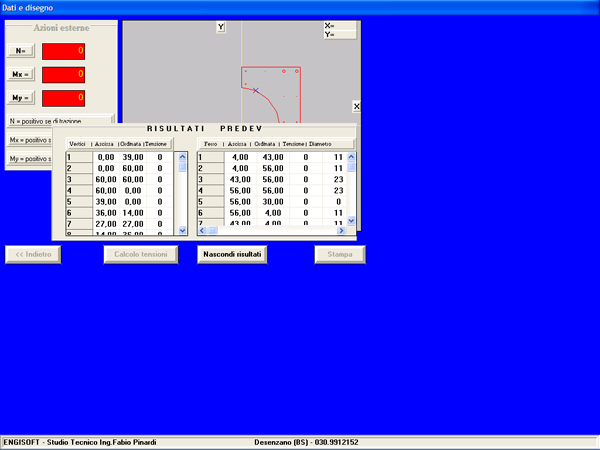Click the Ferro table column header
This screenshot has width=600, height=450.
(209, 144)
